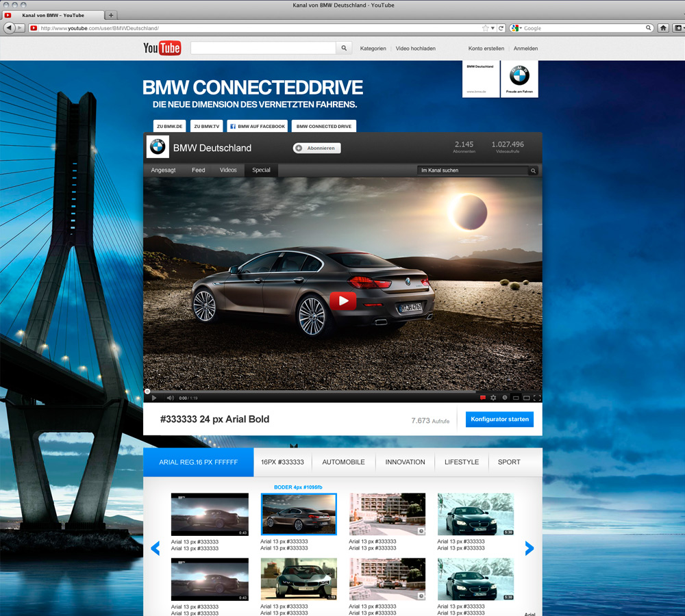Click the red play button on the video

[x=342, y=301]
